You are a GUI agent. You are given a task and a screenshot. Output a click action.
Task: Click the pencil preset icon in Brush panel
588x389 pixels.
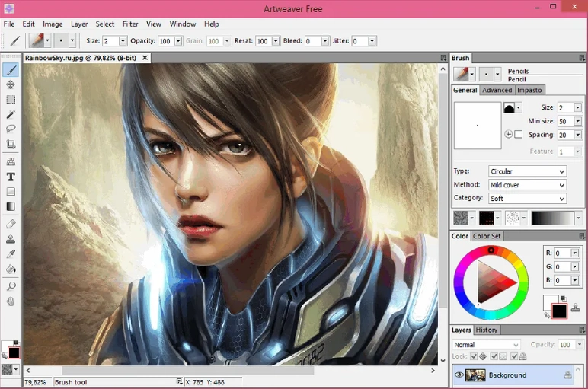pos(462,74)
